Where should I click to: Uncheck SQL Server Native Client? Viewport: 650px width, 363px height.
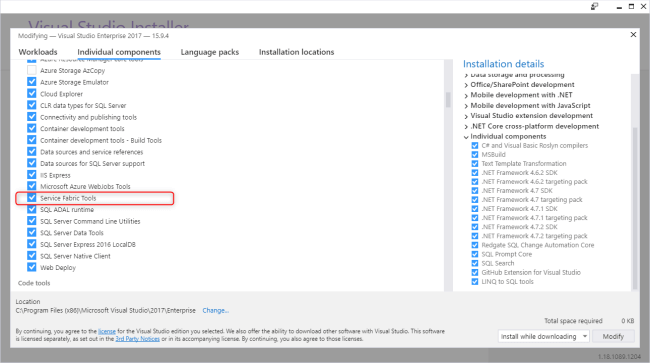click(x=32, y=256)
